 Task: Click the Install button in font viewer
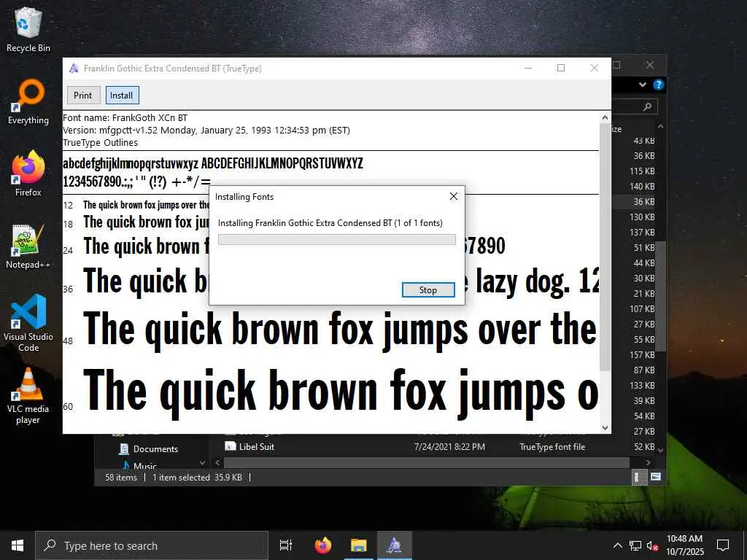tap(122, 96)
